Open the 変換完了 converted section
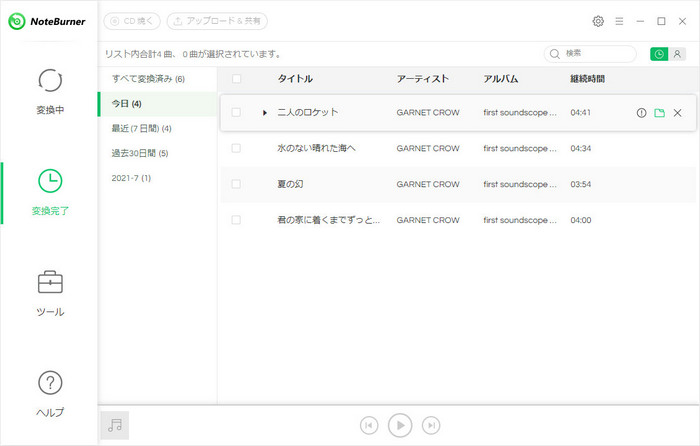700x446 pixels. point(50,192)
